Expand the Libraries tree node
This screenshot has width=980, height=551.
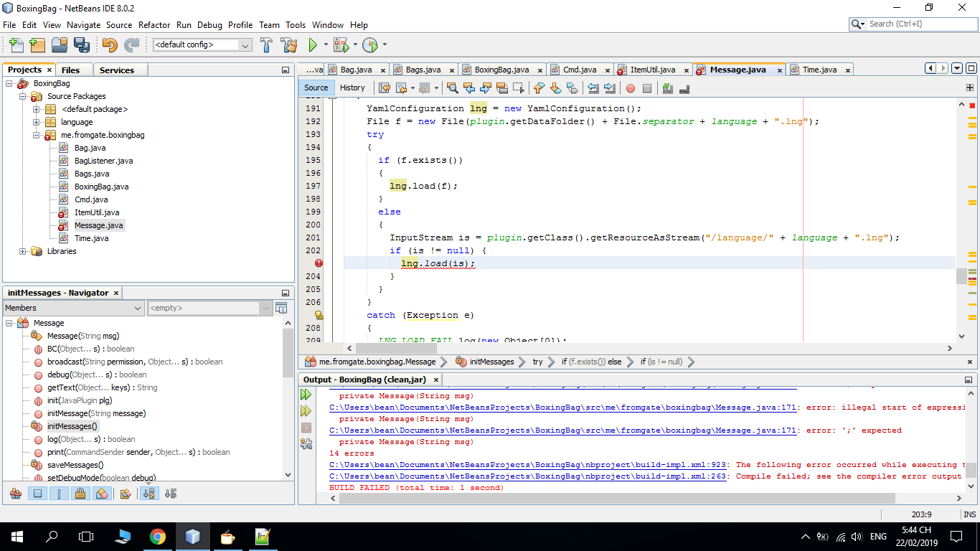tap(23, 251)
